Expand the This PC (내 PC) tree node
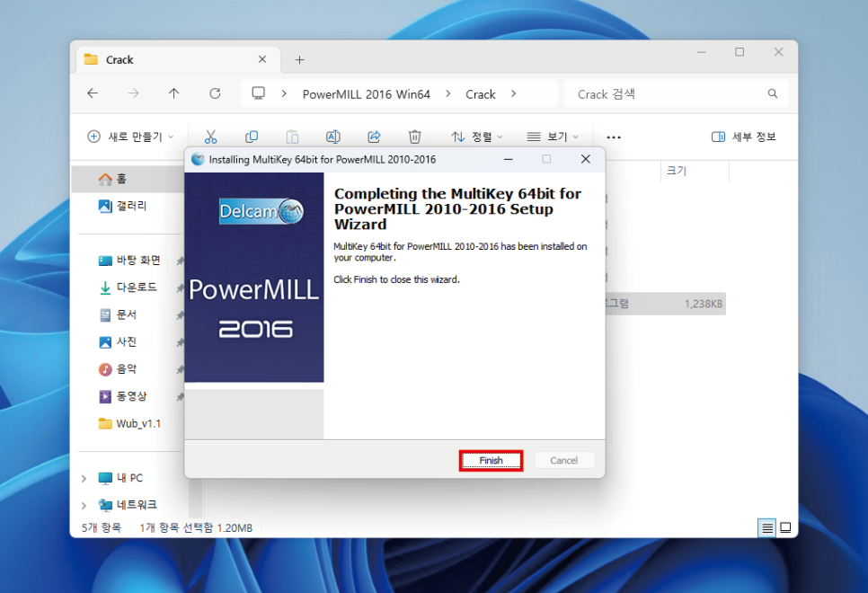The height and width of the screenshot is (593, 868). (x=84, y=478)
